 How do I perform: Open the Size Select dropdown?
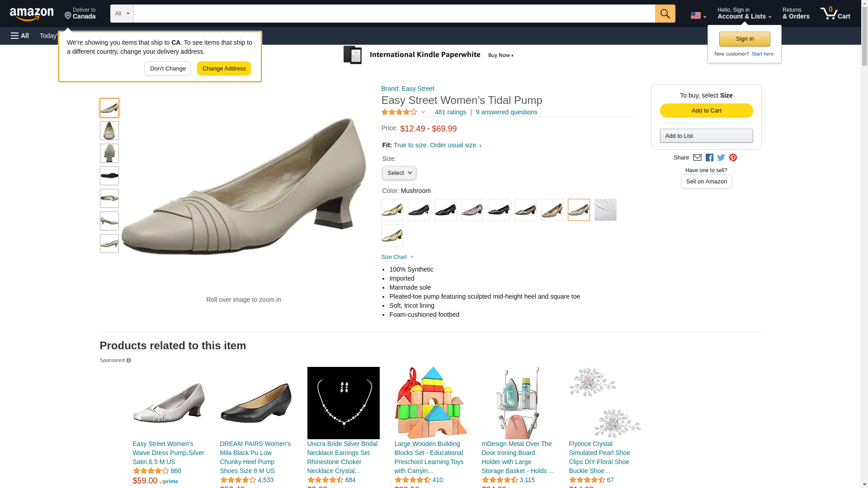click(x=399, y=173)
